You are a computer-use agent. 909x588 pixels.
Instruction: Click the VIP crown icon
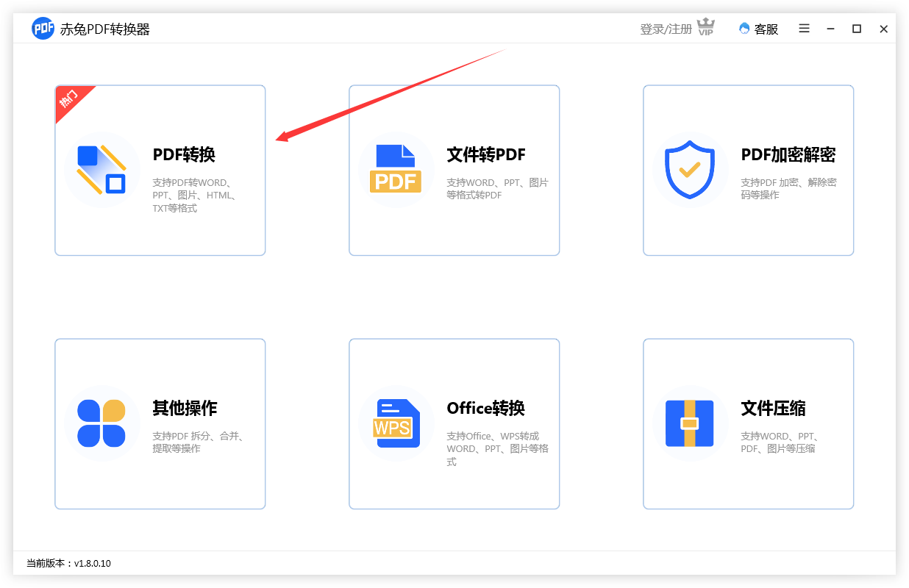705,28
